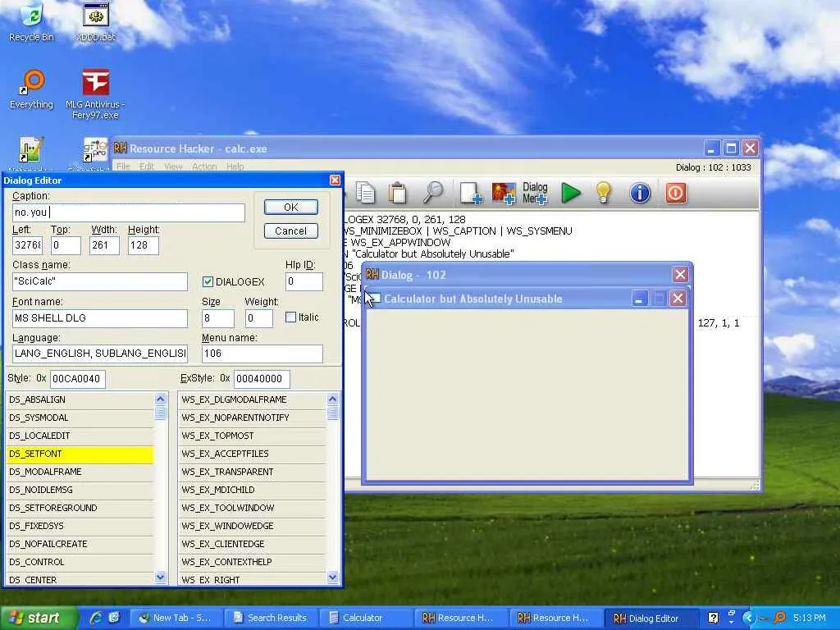The width and height of the screenshot is (840, 630).
Task: Select the XDDD.bat desktop icon
Action: point(96,22)
